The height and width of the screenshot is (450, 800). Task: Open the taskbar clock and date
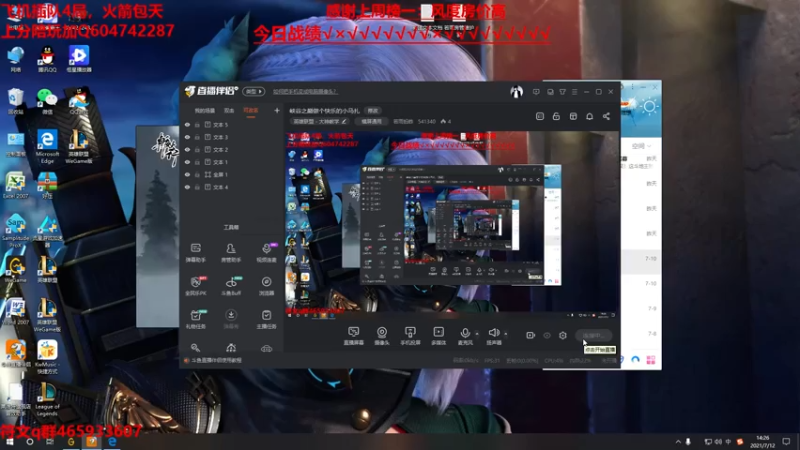pos(762,441)
